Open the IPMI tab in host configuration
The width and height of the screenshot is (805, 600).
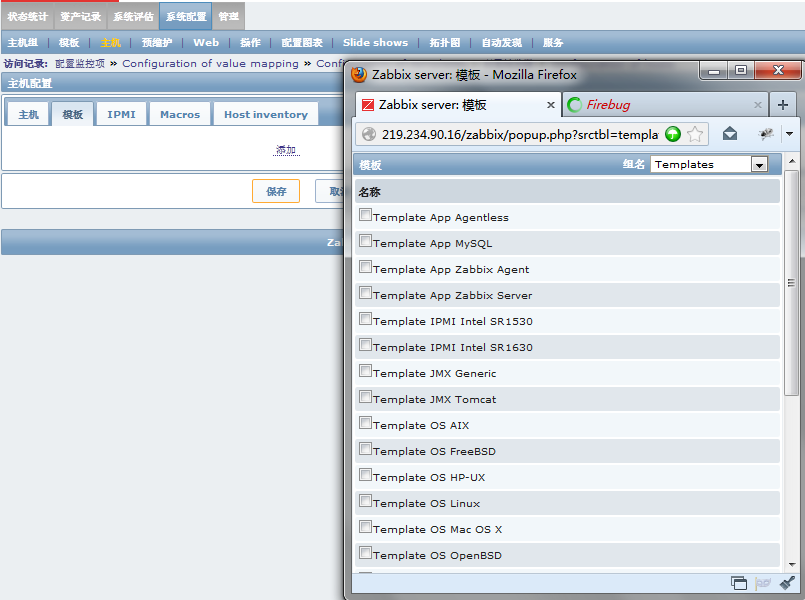tap(121, 114)
